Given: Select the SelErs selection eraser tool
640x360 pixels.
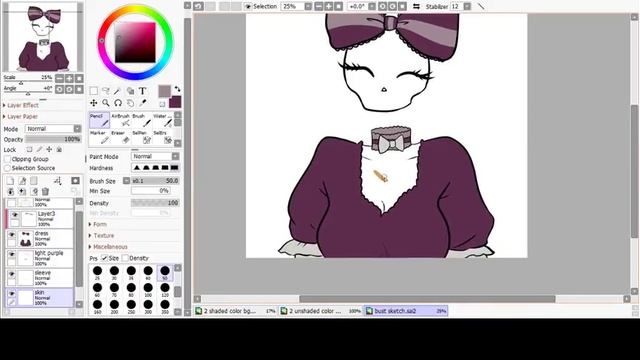Looking at the screenshot, I should coord(163,137).
